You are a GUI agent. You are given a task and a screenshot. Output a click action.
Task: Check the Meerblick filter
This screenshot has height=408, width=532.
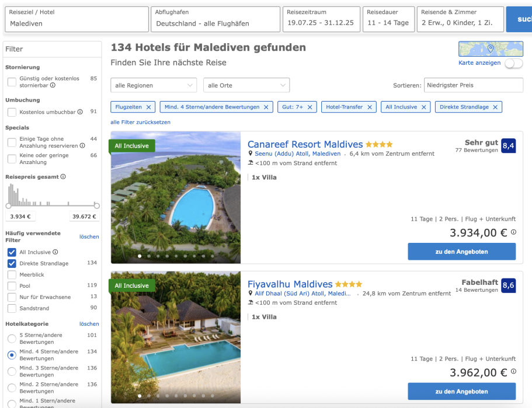point(12,275)
